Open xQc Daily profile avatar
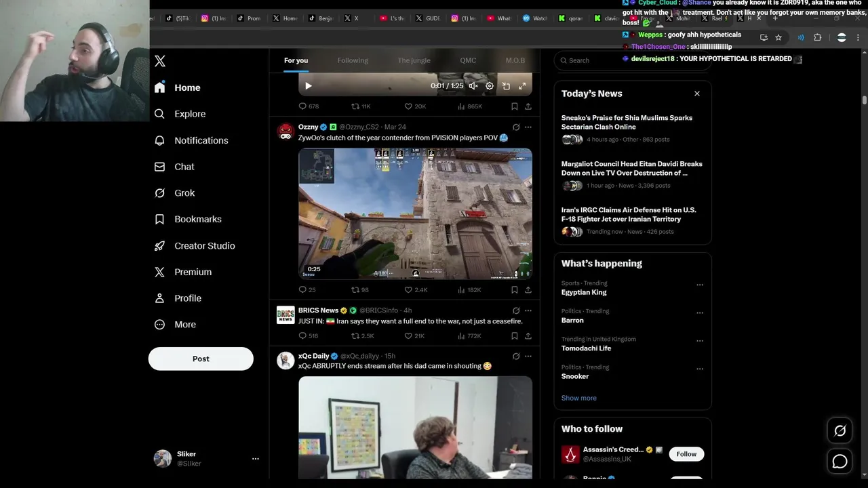This screenshot has width=868, height=488. coord(285,361)
